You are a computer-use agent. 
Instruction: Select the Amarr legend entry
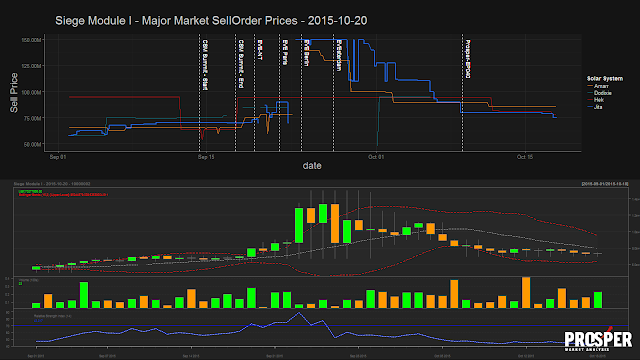coord(598,86)
